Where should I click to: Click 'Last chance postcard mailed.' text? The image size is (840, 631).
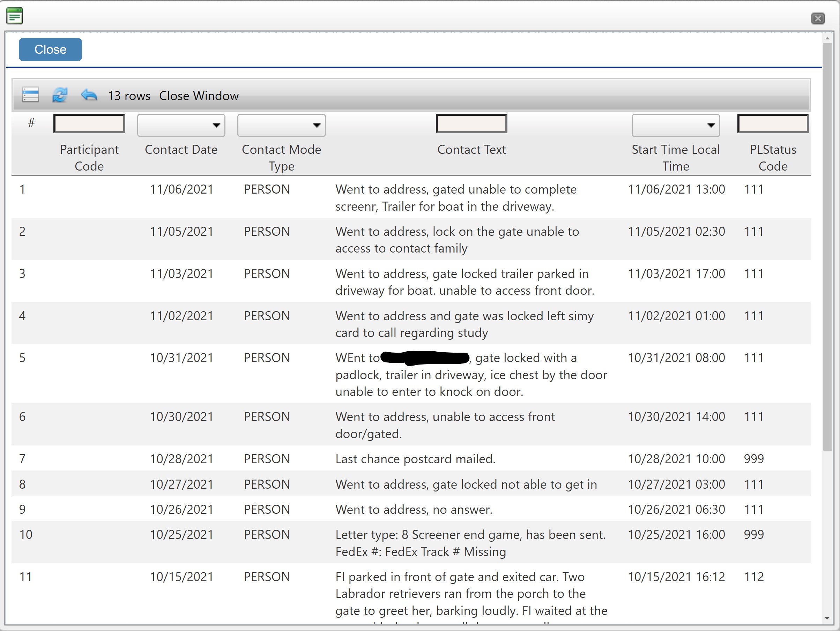415,459
